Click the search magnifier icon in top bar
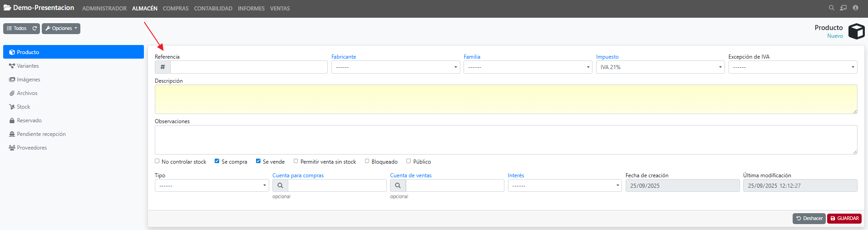 pyautogui.click(x=831, y=8)
